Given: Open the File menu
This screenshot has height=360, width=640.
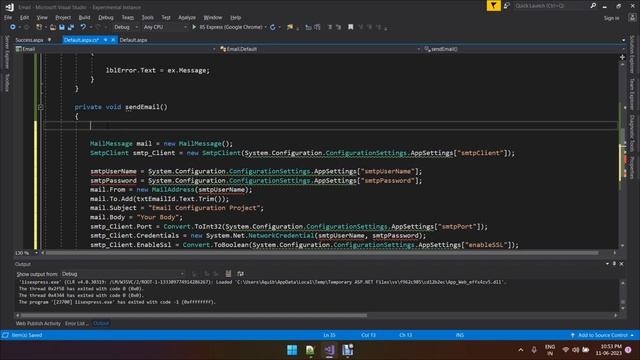Looking at the screenshot, I should (8, 18).
